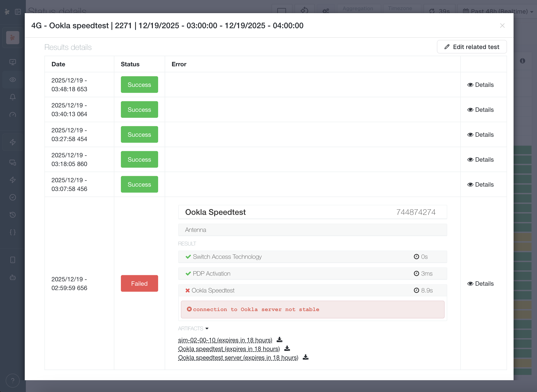Viewport: 537px width, 392px height.
Task: Click the red Failed status badge
Action: (x=139, y=283)
